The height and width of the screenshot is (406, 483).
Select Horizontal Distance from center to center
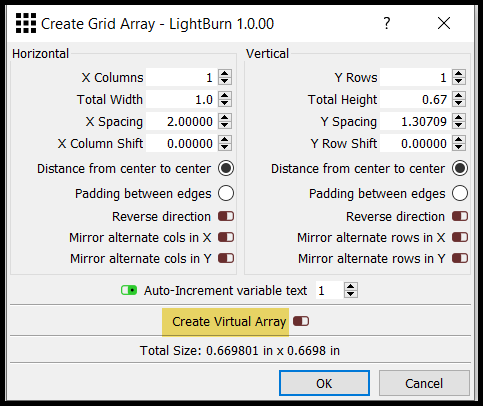pyautogui.click(x=226, y=168)
